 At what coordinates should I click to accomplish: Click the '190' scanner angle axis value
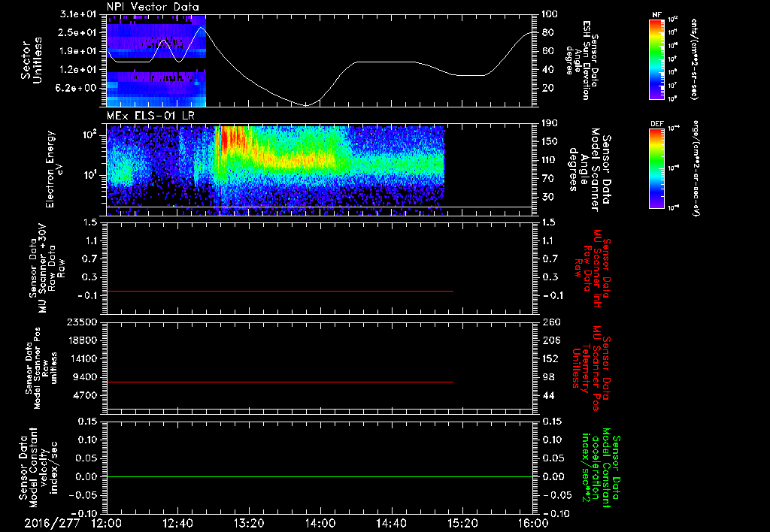pos(549,123)
